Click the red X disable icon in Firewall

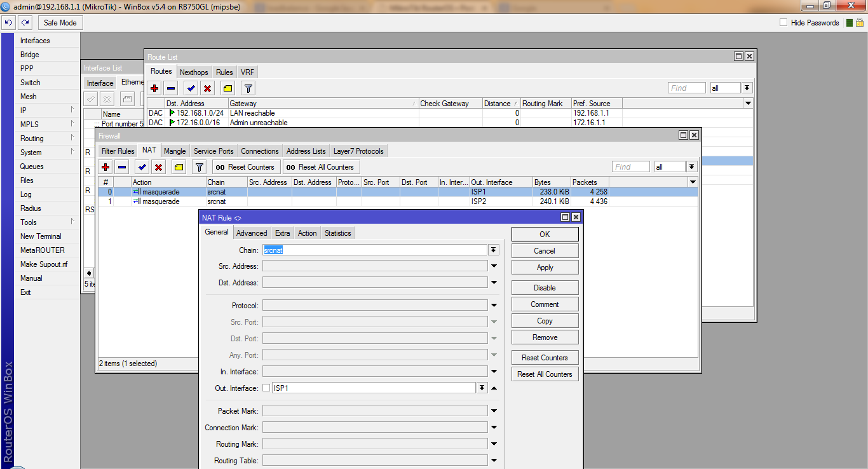click(158, 167)
